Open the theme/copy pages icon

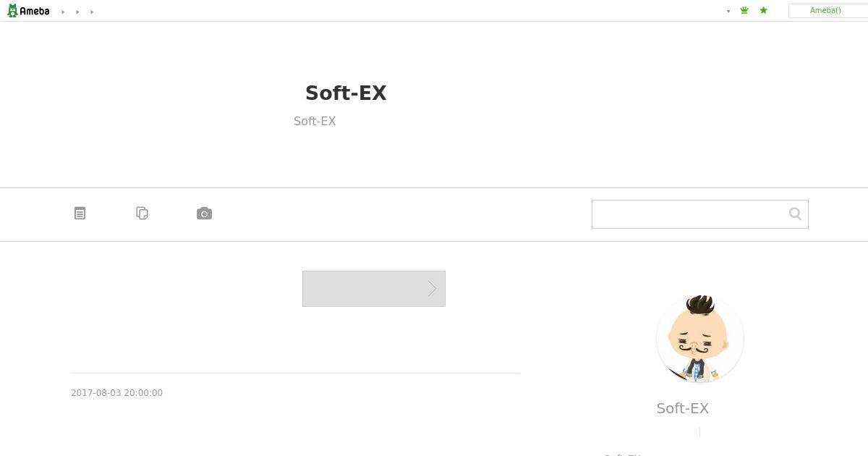pyautogui.click(x=142, y=214)
